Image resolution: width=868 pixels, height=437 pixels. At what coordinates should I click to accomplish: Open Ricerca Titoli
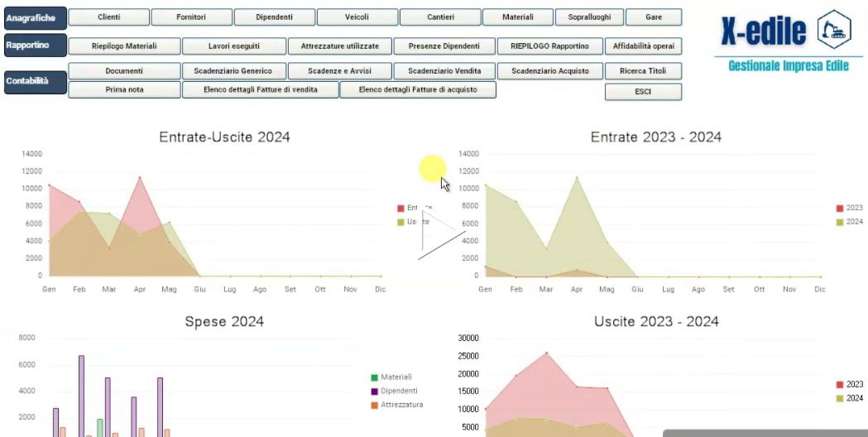[x=643, y=71]
